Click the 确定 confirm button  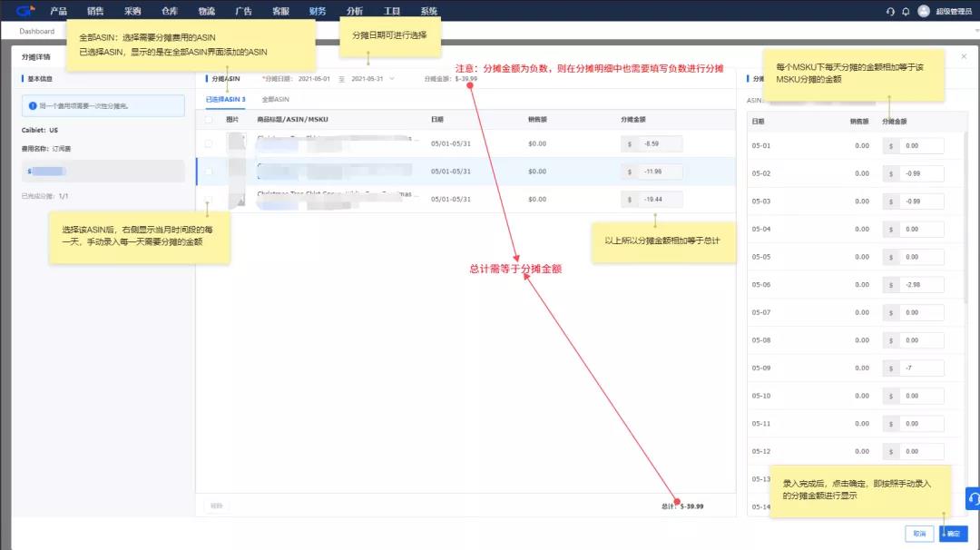[x=953, y=534]
